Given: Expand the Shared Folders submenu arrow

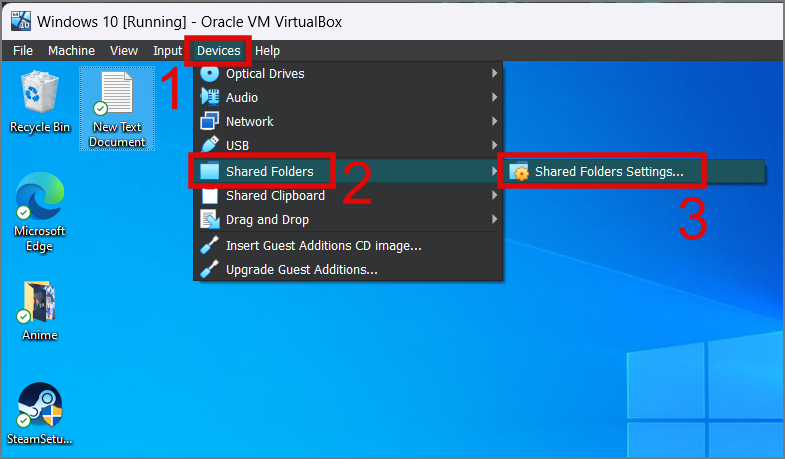Looking at the screenshot, I should (495, 171).
